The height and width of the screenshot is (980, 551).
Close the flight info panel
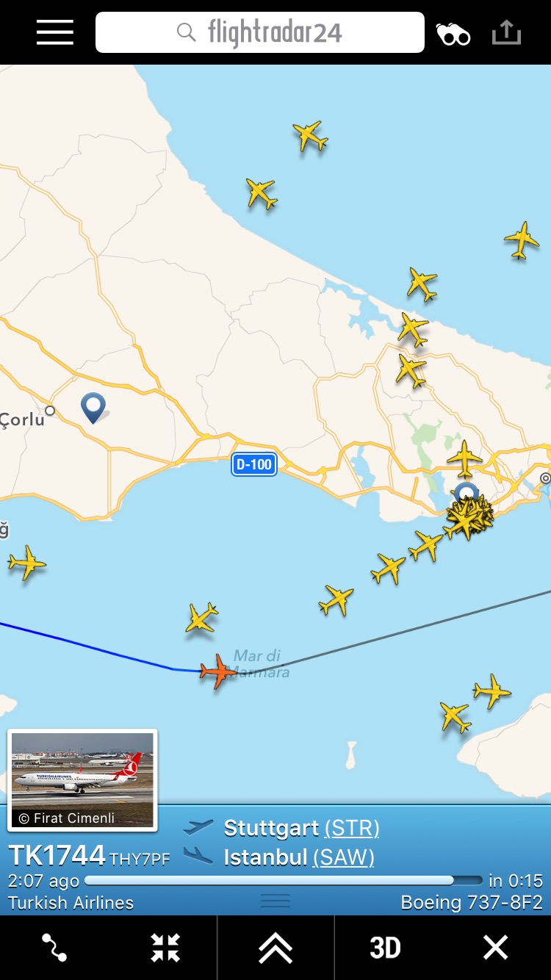[x=496, y=948]
